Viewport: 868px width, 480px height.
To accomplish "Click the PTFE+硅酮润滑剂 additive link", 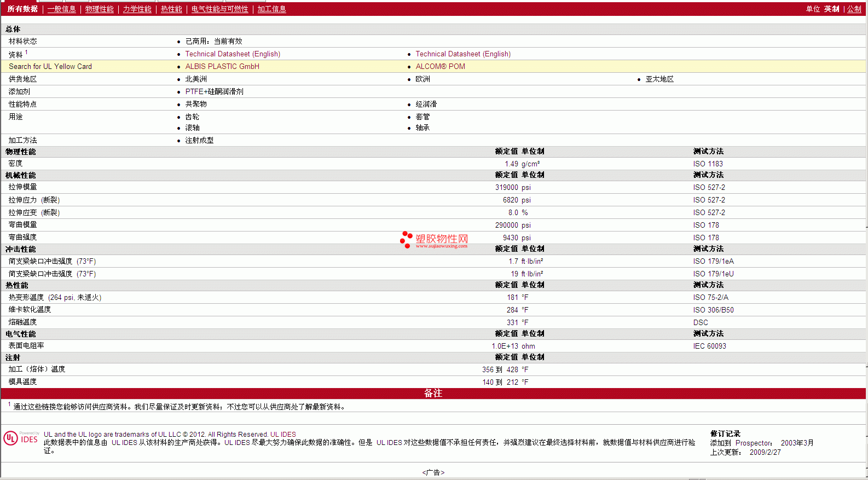I will click(214, 92).
